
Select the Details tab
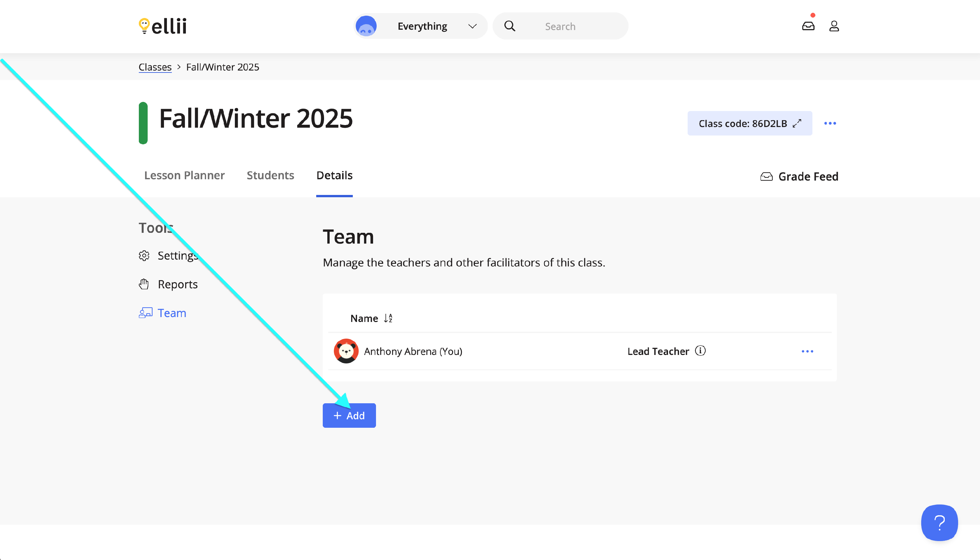[334, 175]
